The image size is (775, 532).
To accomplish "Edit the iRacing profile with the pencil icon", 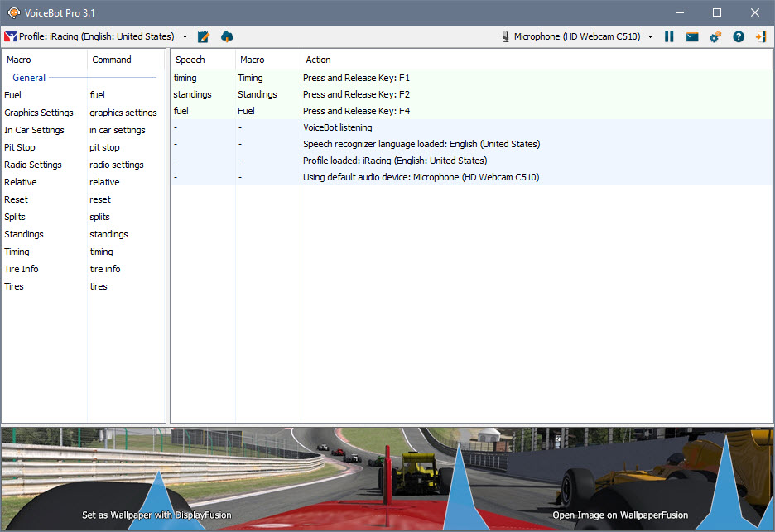I will click(203, 36).
